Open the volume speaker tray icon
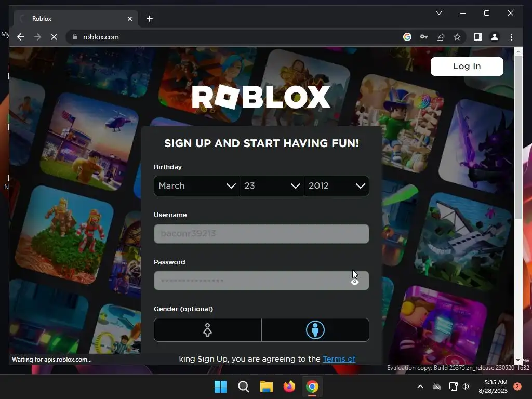Screen dimensions: 532x399 (x=465, y=387)
